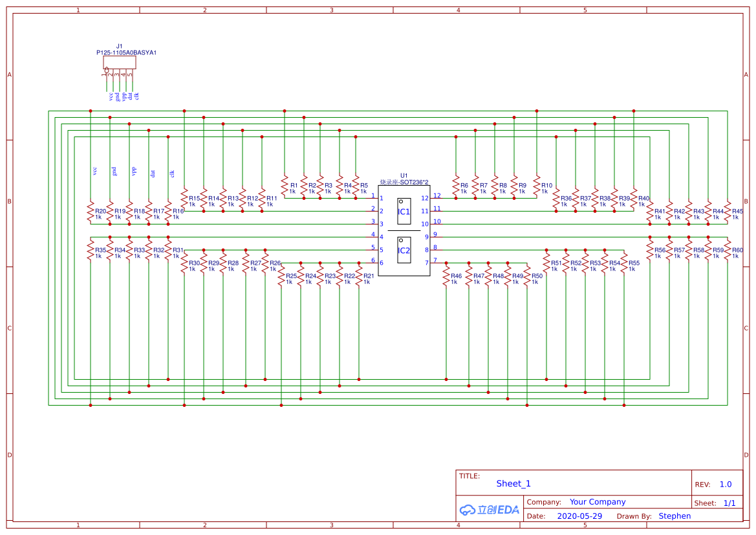Select the vpp net label above R18
The width and height of the screenshot is (756, 535).
click(x=134, y=171)
